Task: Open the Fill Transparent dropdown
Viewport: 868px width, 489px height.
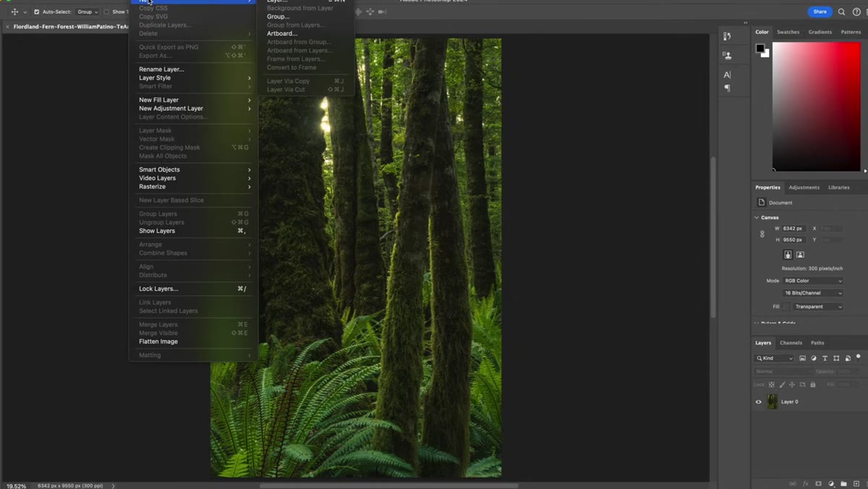Action: coord(818,307)
